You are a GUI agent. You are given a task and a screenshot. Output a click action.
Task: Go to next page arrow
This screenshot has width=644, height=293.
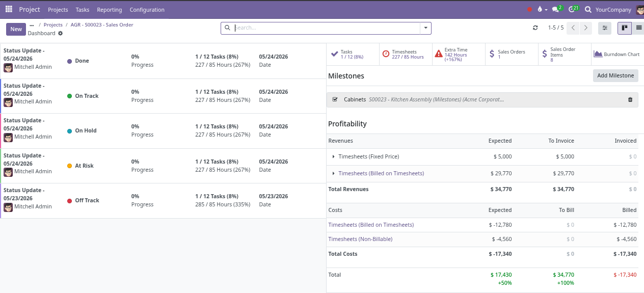[x=586, y=28]
